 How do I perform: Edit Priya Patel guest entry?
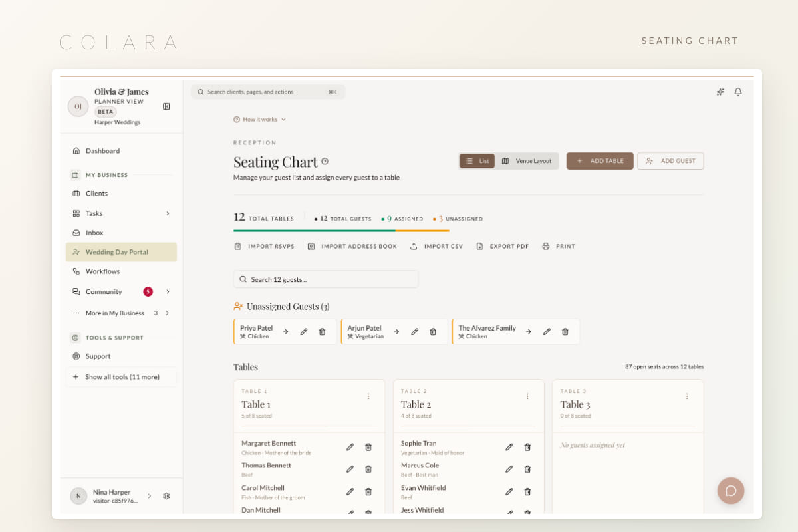(304, 331)
